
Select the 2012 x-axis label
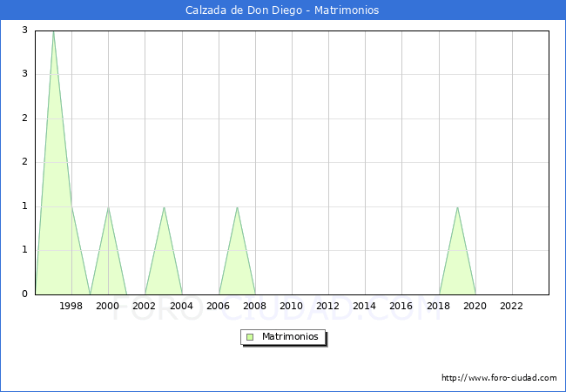pos(328,306)
